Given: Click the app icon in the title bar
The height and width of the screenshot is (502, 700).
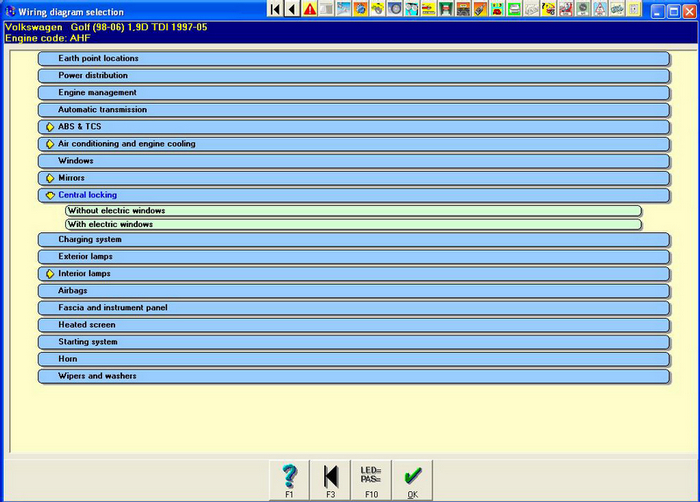Looking at the screenshot, I should coord(10,11).
